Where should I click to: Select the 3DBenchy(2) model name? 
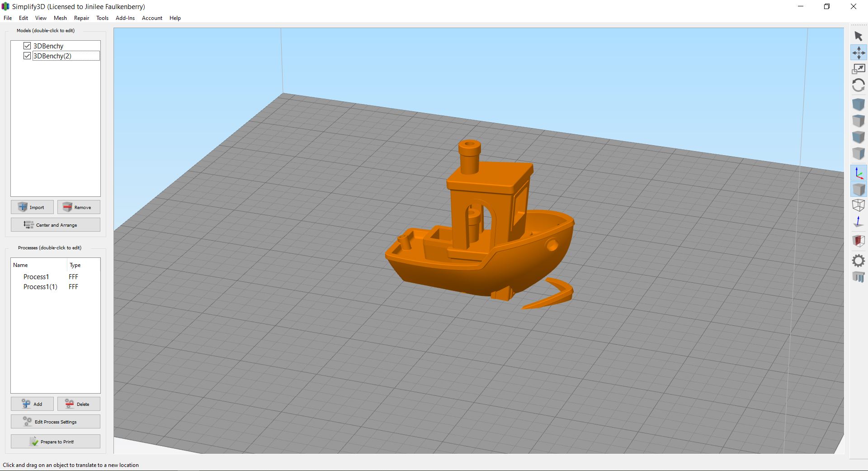click(x=52, y=56)
